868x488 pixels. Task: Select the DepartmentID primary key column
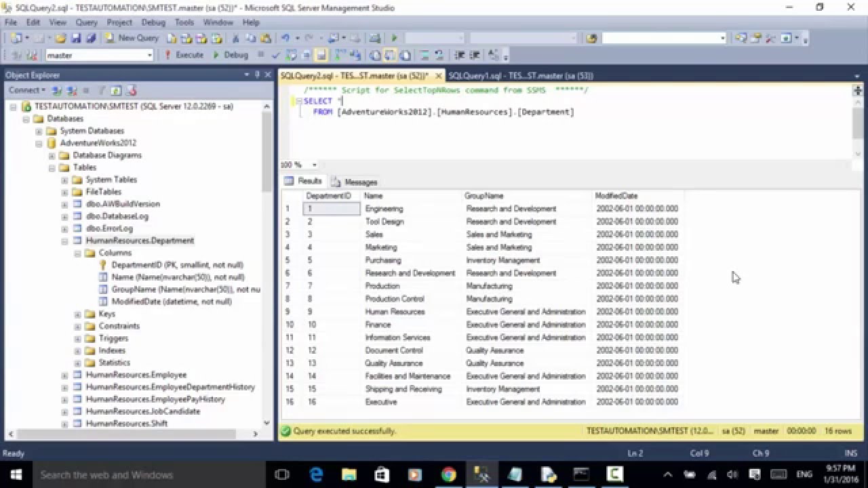(x=177, y=265)
